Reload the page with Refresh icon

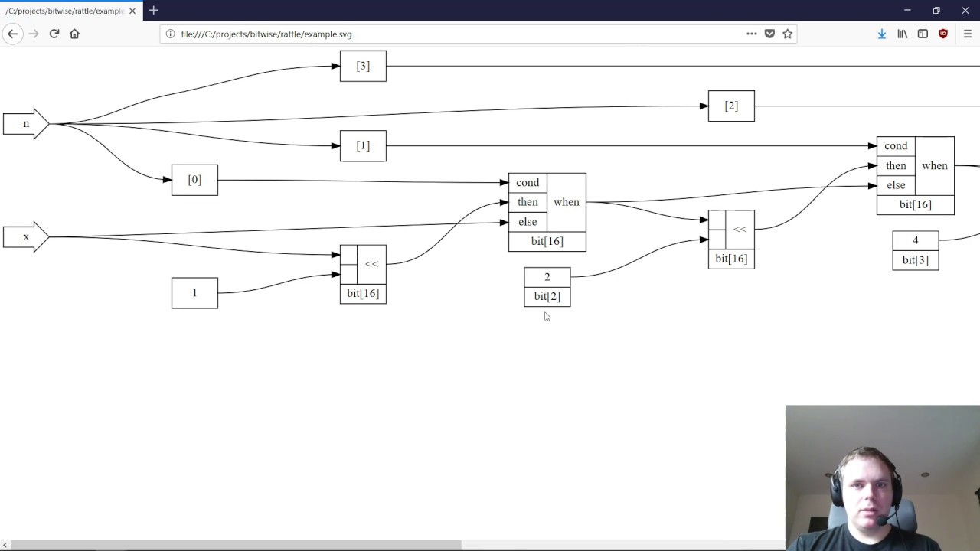54,34
